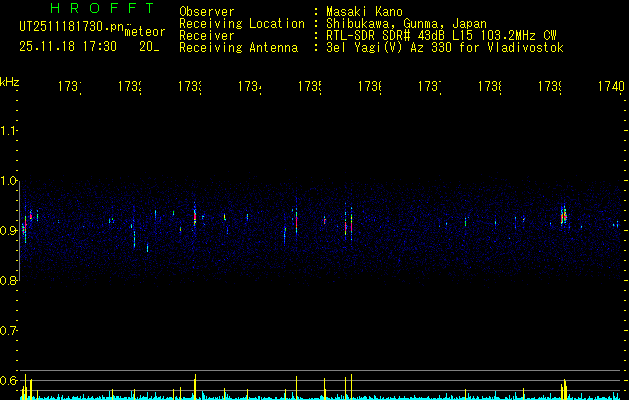Click the 1737 time axis label
Image resolution: width=629 pixels, height=400 pixels.
point(430,86)
